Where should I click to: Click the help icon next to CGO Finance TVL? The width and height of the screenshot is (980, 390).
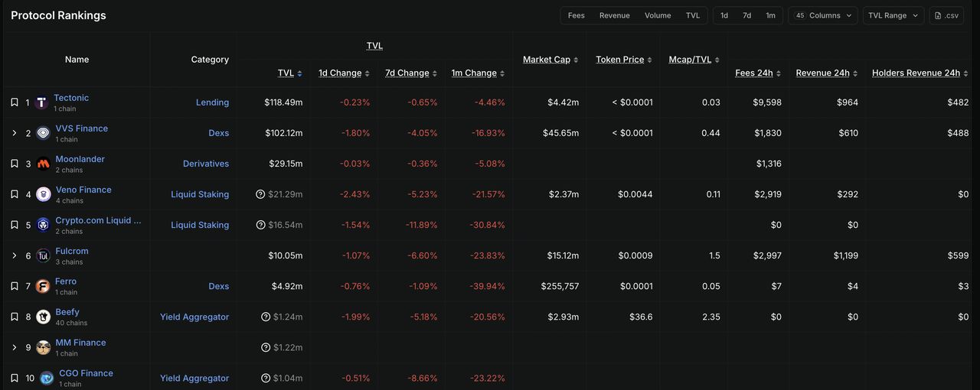coord(266,378)
